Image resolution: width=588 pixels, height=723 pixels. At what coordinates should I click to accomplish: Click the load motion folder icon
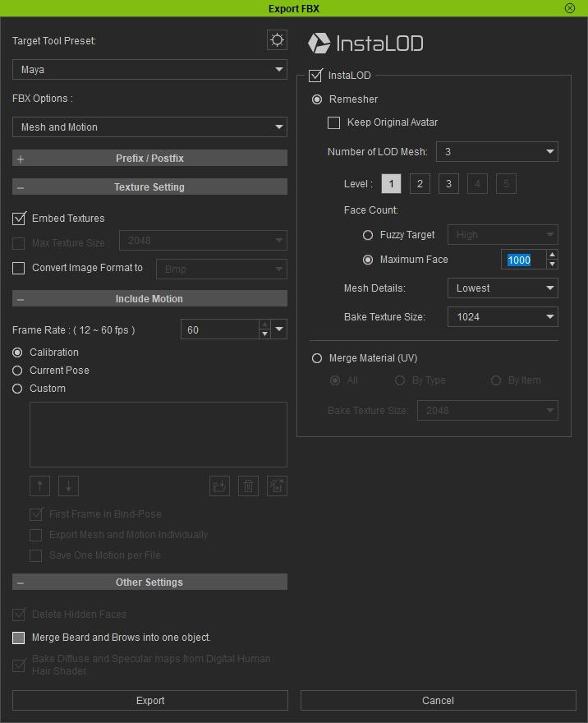219,486
